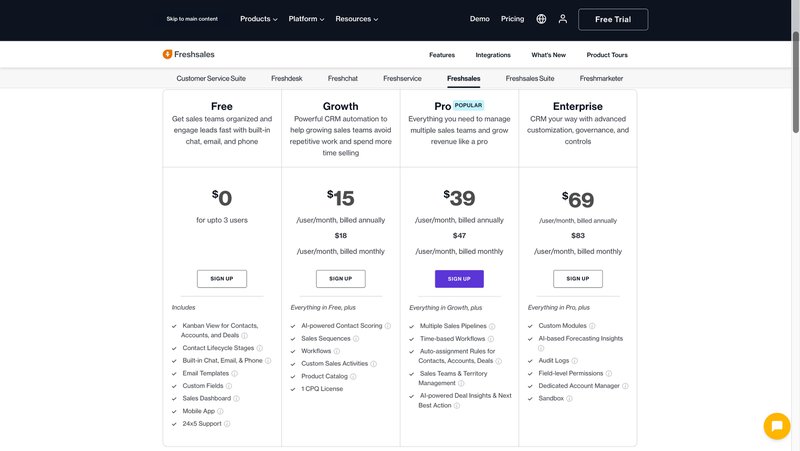Open the What's New link
The width and height of the screenshot is (800, 451).
[548, 55]
